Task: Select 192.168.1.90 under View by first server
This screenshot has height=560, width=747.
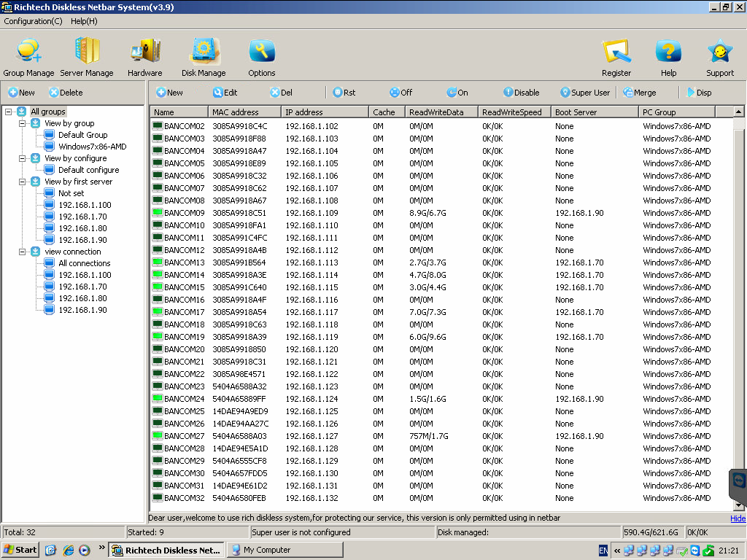Action: click(x=82, y=240)
